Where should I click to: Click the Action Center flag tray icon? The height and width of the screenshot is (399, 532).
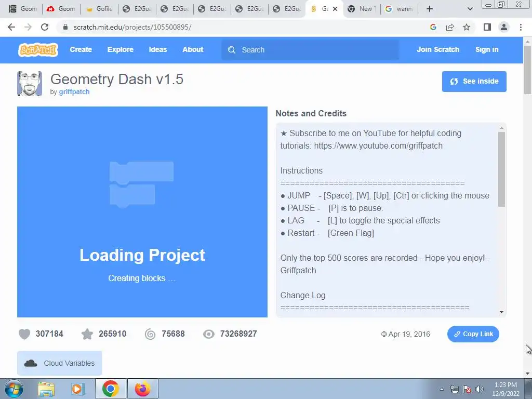467,389
